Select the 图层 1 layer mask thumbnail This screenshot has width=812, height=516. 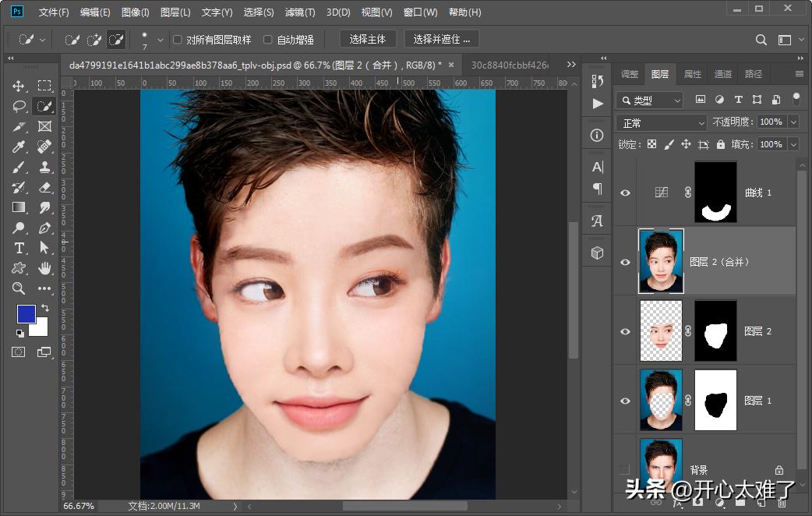coord(715,401)
